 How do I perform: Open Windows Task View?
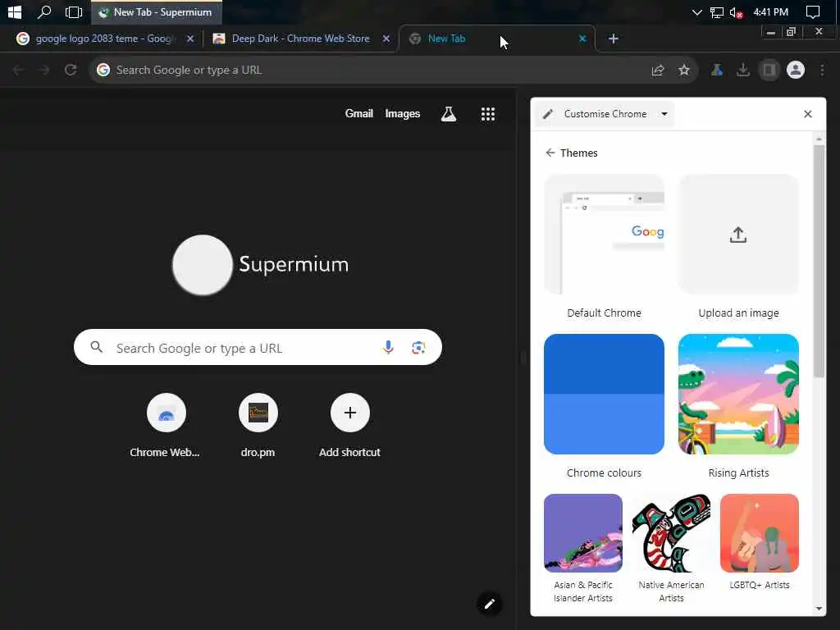tap(74, 11)
